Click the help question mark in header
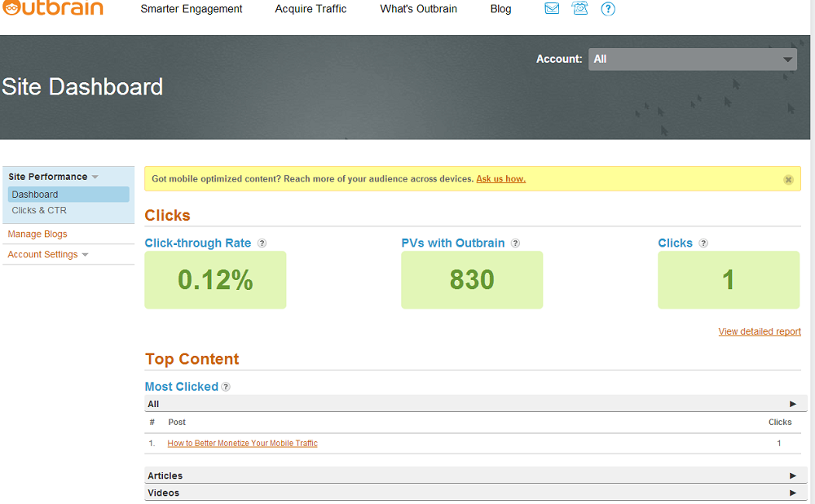 tap(608, 9)
